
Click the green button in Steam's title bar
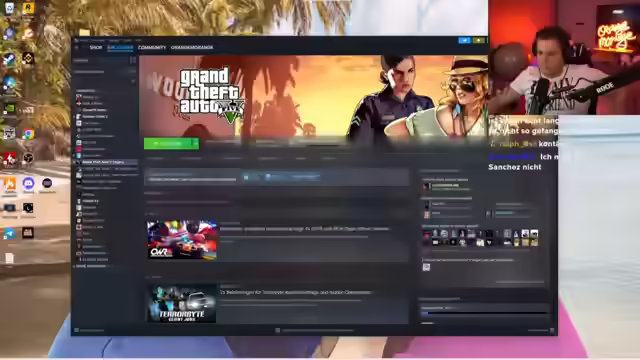[478, 40]
